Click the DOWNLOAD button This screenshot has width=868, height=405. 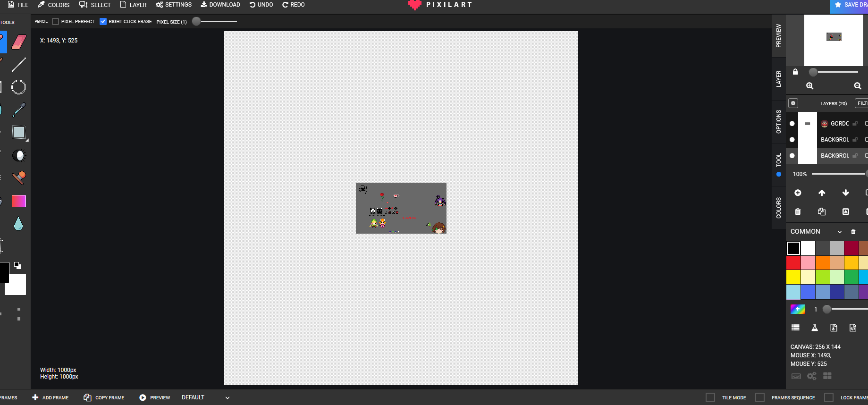tap(220, 5)
